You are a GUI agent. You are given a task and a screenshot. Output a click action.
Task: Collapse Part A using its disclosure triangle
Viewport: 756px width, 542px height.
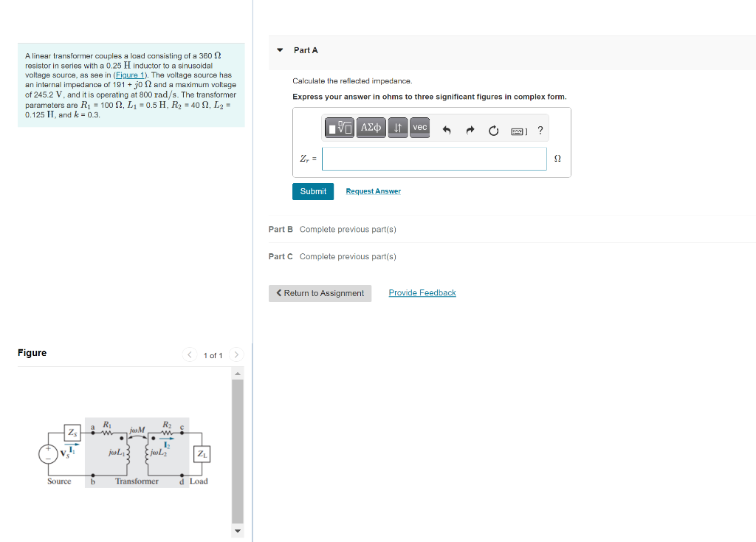(x=279, y=49)
